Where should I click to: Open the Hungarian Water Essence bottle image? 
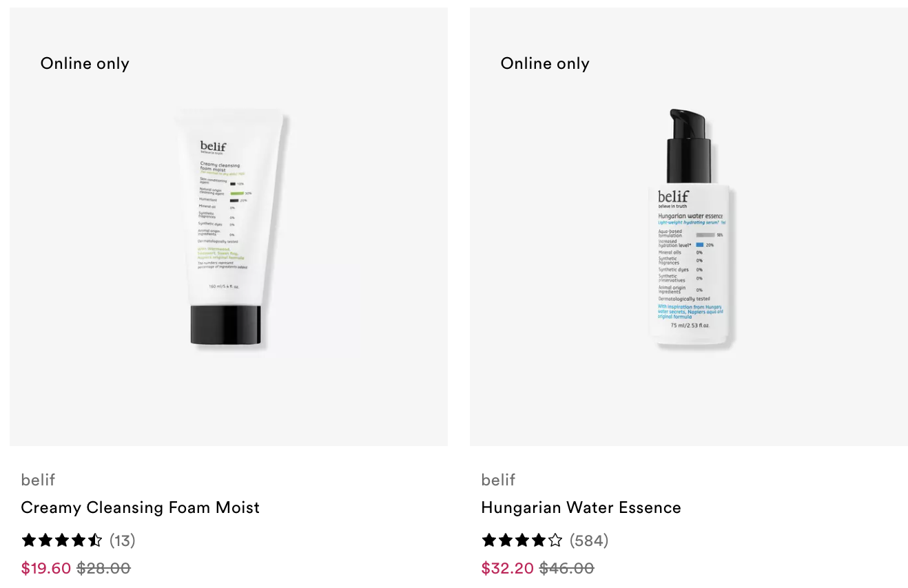coord(689,227)
